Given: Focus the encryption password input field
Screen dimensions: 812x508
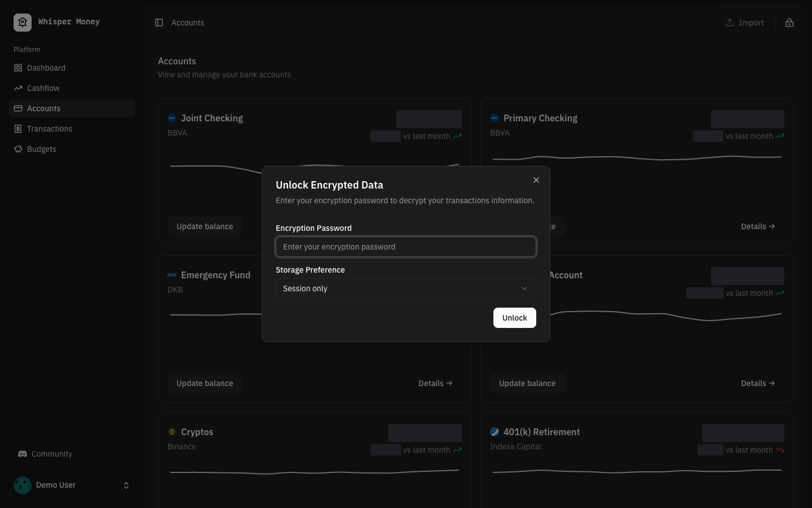Looking at the screenshot, I should pyautogui.click(x=405, y=247).
